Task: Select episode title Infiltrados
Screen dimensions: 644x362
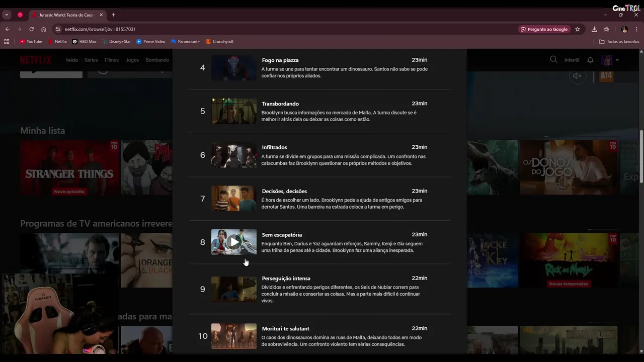Action: [x=274, y=147]
